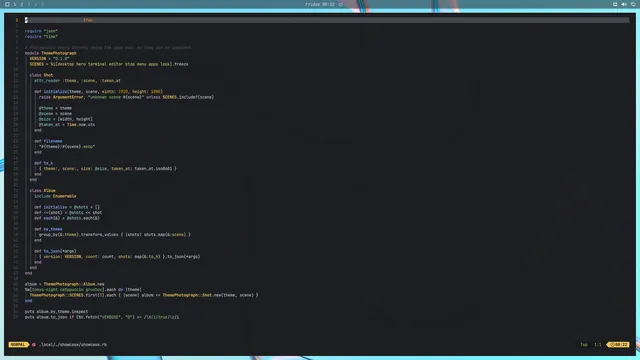The height and width of the screenshot is (360, 640).
Task: Click the require "time" line
Action: pyautogui.click(x=41, y=36)
